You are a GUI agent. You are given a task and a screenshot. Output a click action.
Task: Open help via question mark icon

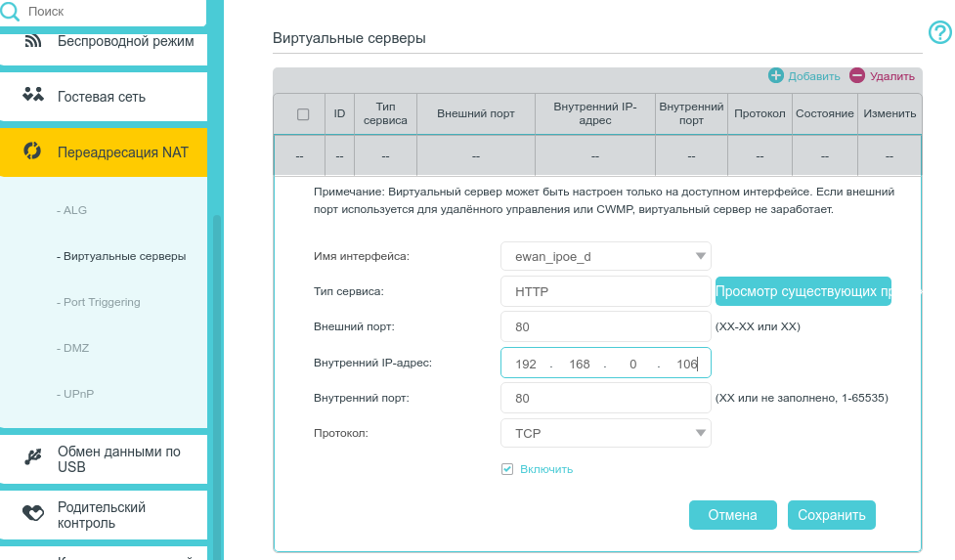[x=939, y=33]
